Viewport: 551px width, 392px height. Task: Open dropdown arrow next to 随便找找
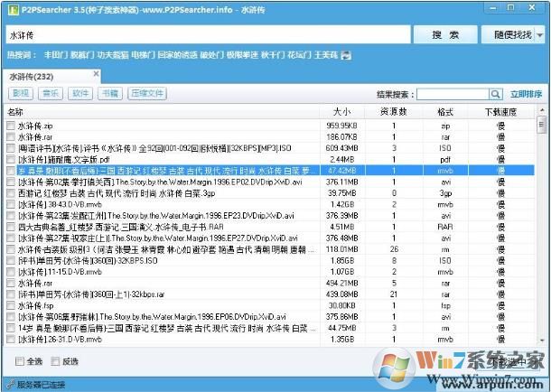[540, 34]
